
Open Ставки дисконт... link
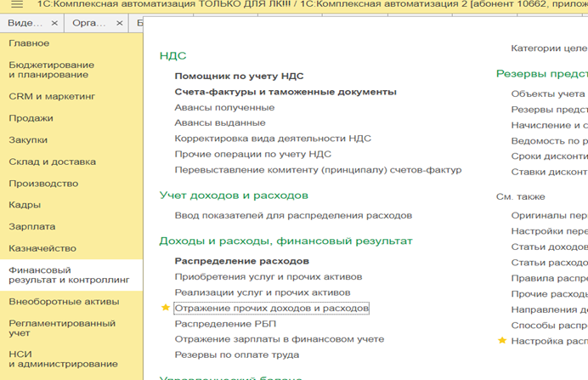tap(550, 172)
